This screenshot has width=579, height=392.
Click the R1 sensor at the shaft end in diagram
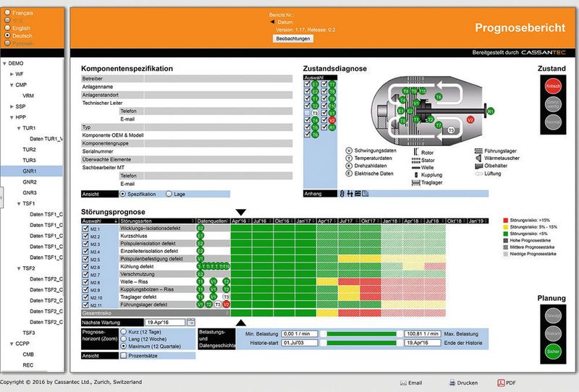tap(491, 111)
